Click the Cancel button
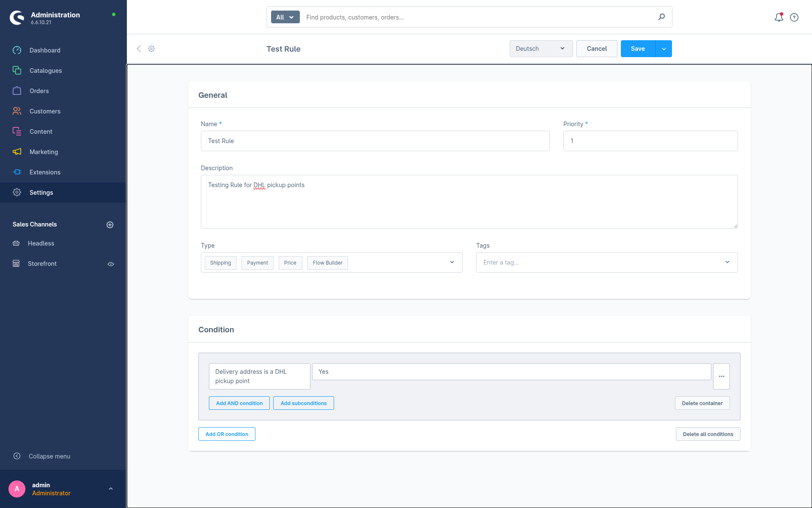The width and height of the screenshot is (812, 508). (x=597, y=49)
